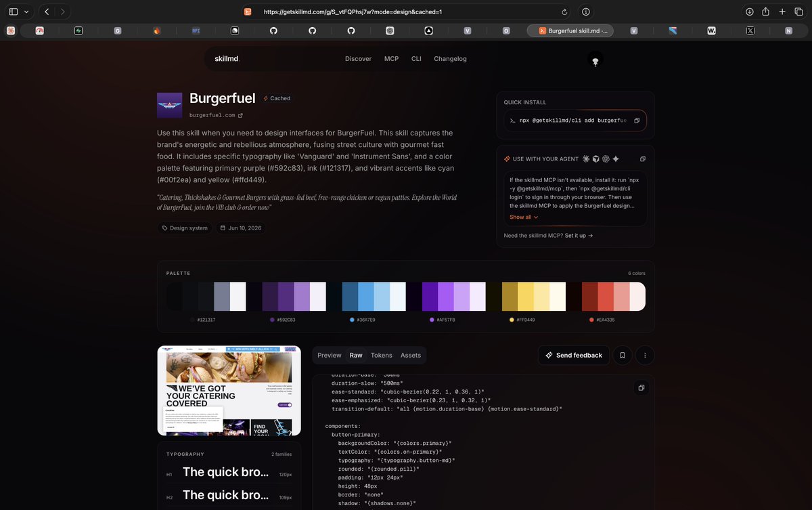Click the "2 families" typography count

coord(281,454)
